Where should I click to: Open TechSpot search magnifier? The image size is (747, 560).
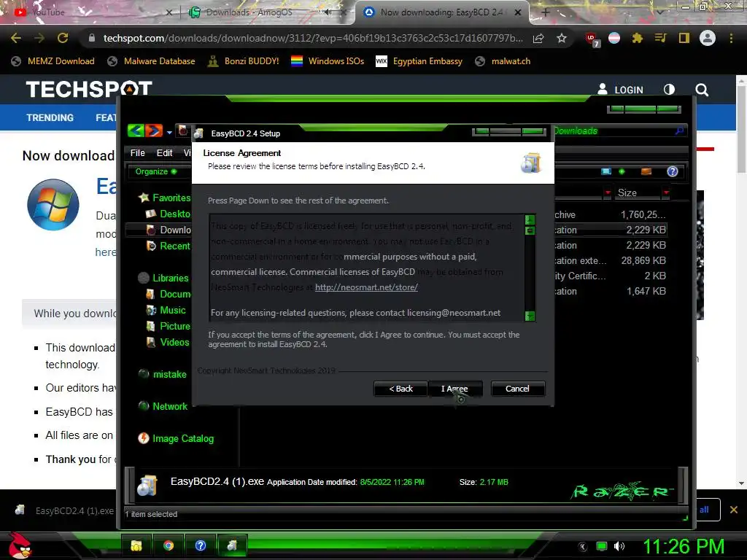tap(702, 90)
